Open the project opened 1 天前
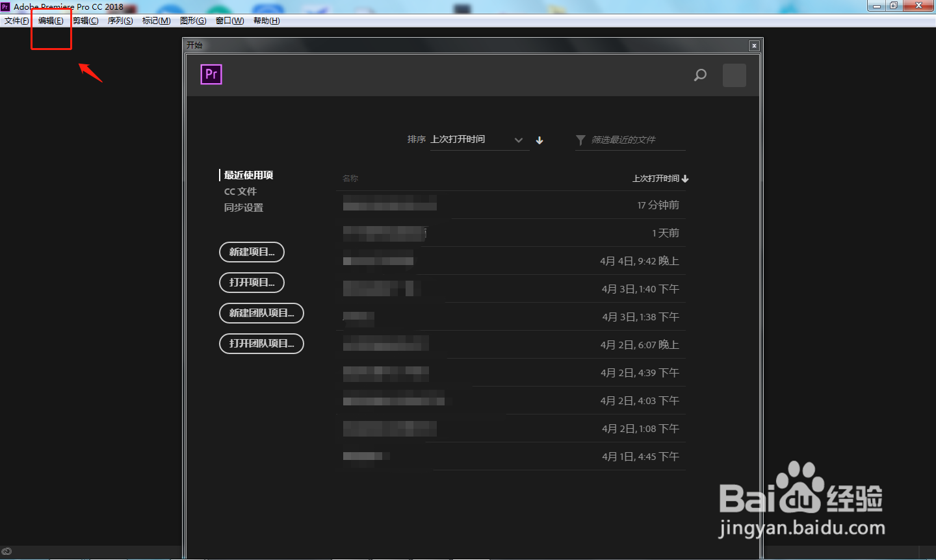Image resolution: width=936 pixels, height=560 pixels. coord(511,233)
